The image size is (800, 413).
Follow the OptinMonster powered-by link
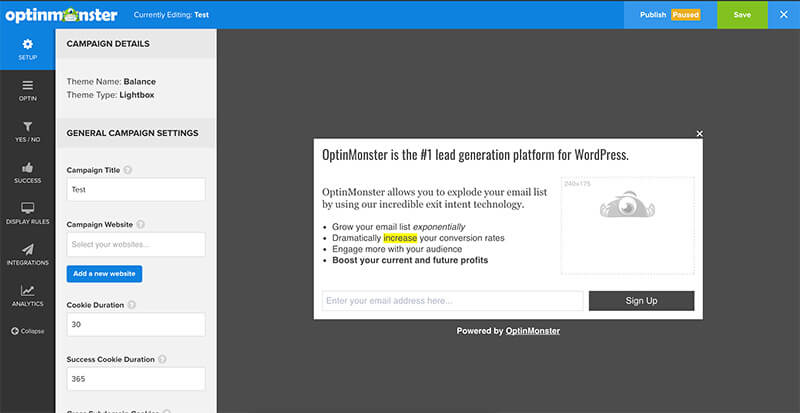click(533, 331)
